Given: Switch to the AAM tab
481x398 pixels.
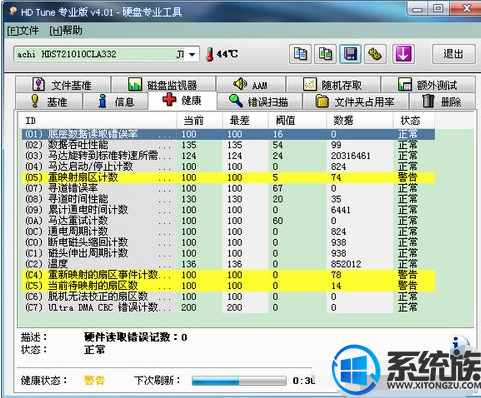Looking at the screenshot, I should [x=251, y=85].
